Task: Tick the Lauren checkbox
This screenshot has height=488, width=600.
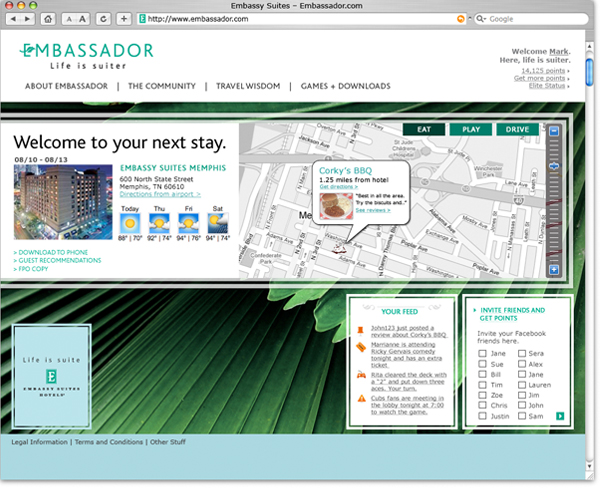Action: point(520,384)
